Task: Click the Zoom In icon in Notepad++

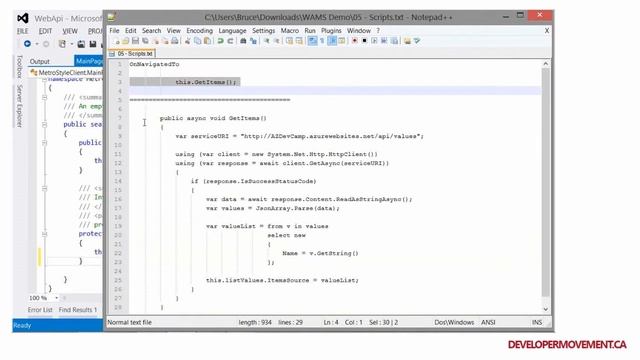Action: 267,41
